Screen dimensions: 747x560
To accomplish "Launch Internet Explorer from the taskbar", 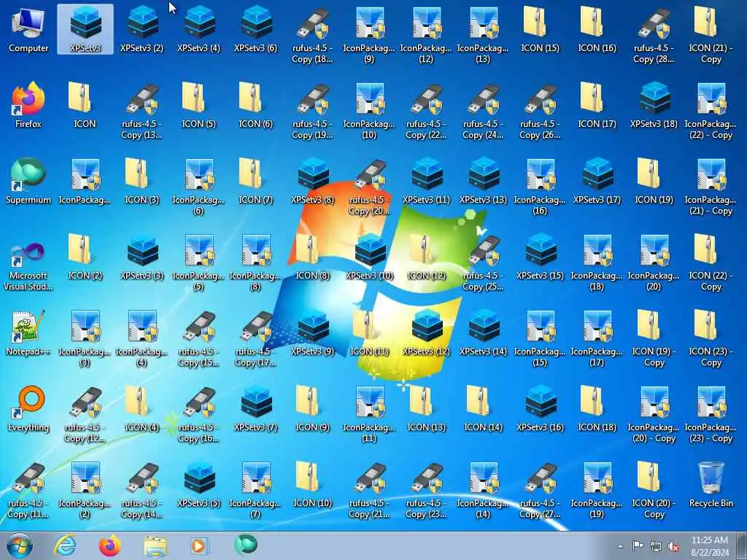I will click(64, 545).
